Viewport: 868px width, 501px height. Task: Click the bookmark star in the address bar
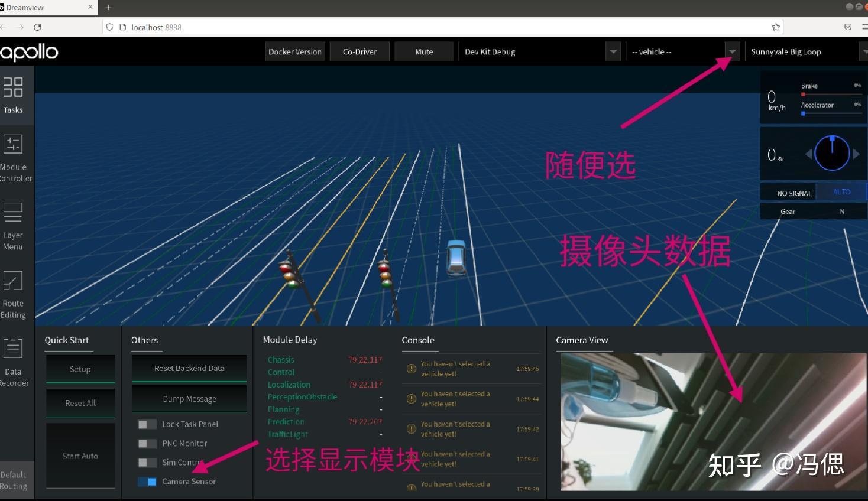(x=775, y=27)
